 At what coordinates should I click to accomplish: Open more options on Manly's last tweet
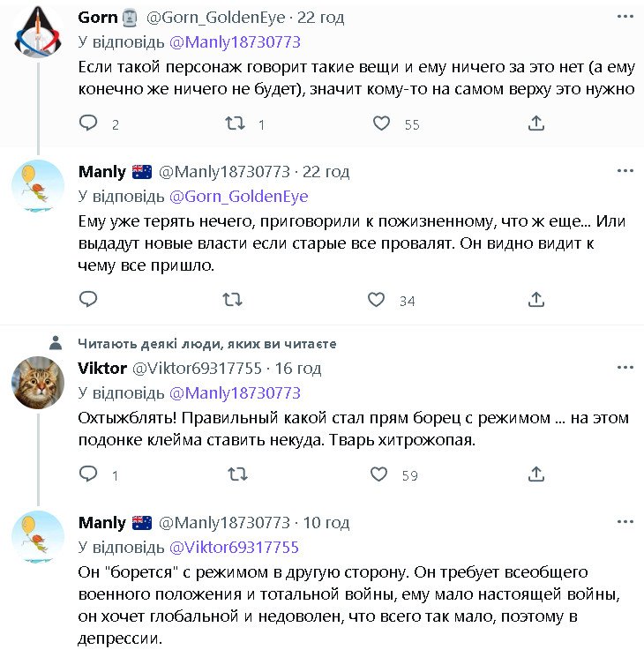click(x=625, y=522)
